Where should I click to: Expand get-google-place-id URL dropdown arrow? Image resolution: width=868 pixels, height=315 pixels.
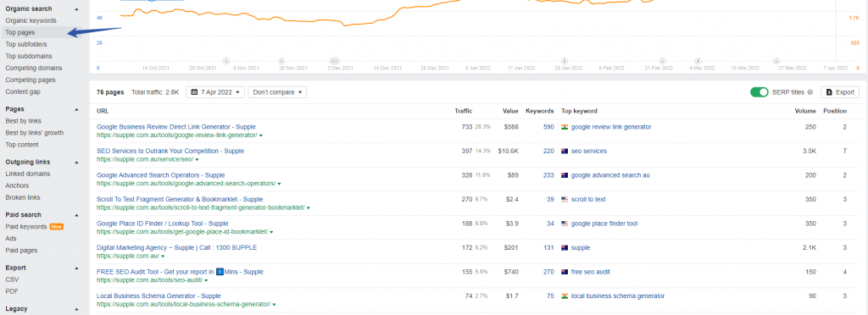click(271, 232)
